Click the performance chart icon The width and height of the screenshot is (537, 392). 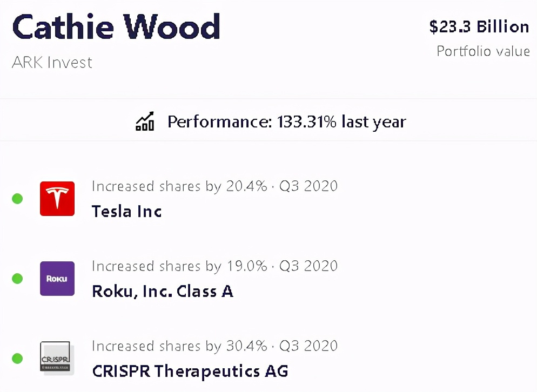(145, 121)
